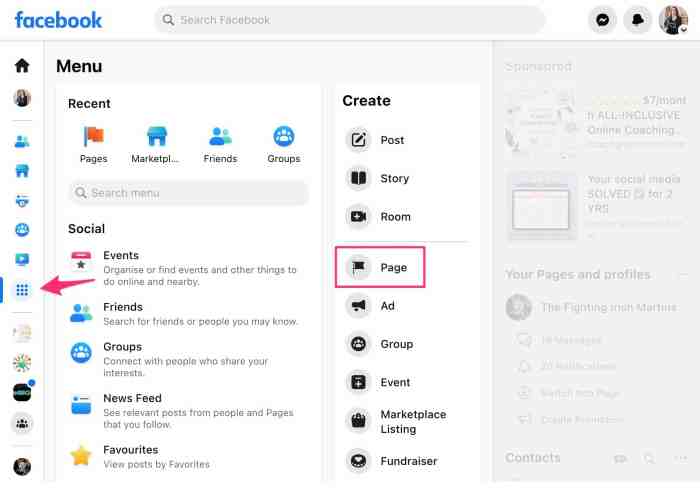
Task: Create a Story
Action: [406, 178]
